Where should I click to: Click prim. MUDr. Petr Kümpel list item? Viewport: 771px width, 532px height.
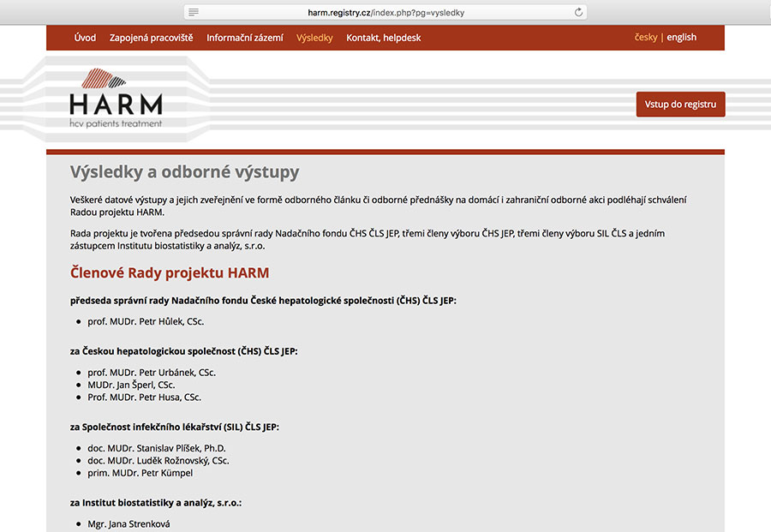(x=140, y=473)
